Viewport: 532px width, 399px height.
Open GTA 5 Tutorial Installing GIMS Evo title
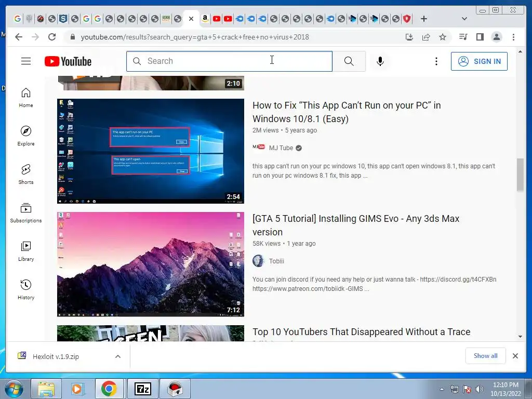[x=355, y=225]
